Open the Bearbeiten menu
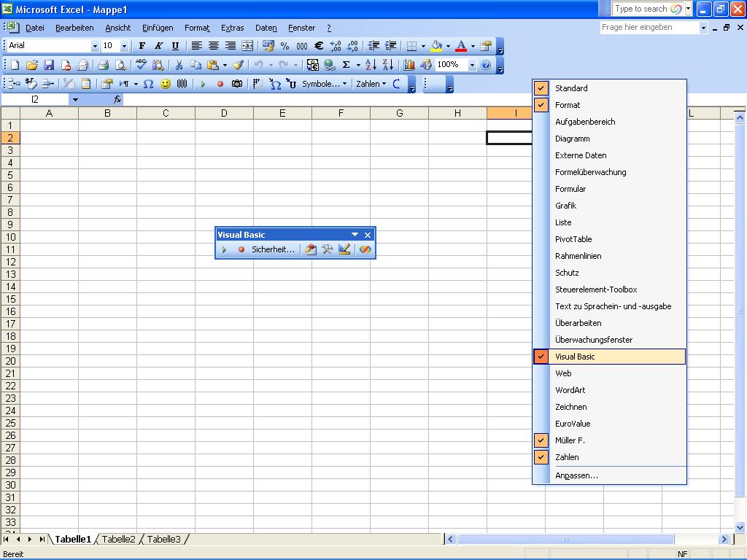Viewport: 747px width, 560px height. coord(74,28)
